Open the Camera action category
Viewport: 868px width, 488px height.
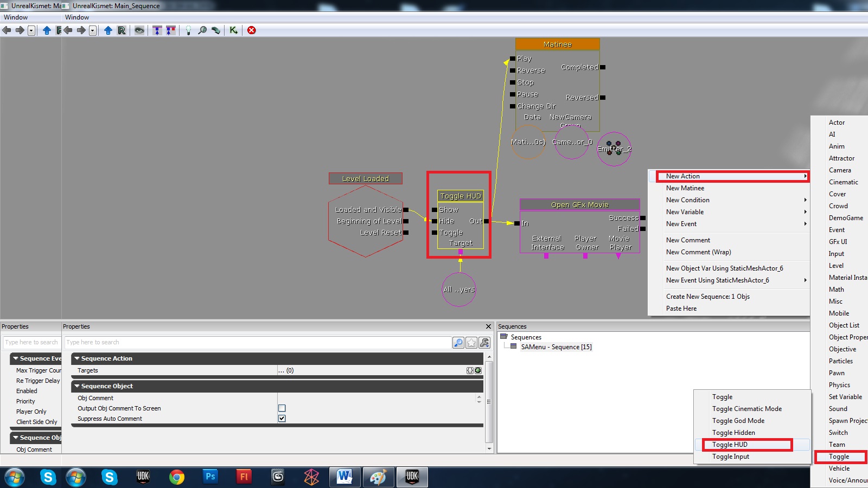[840, 170]
